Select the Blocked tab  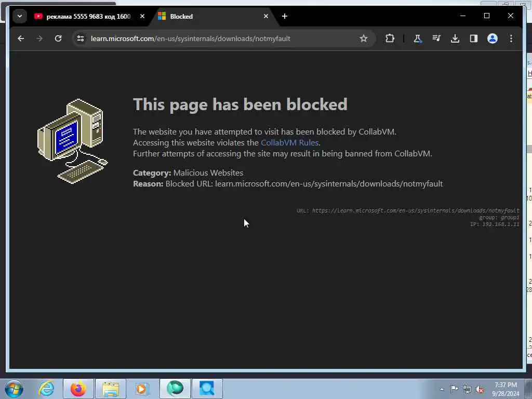[210, 16]
